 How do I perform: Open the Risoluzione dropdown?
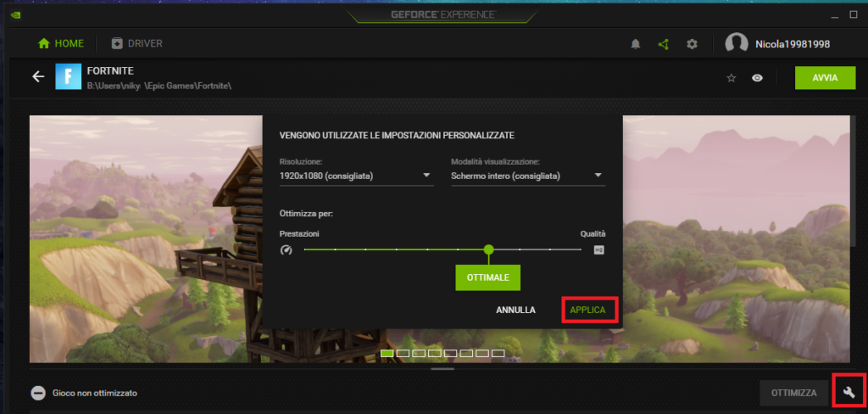[357, 176]
